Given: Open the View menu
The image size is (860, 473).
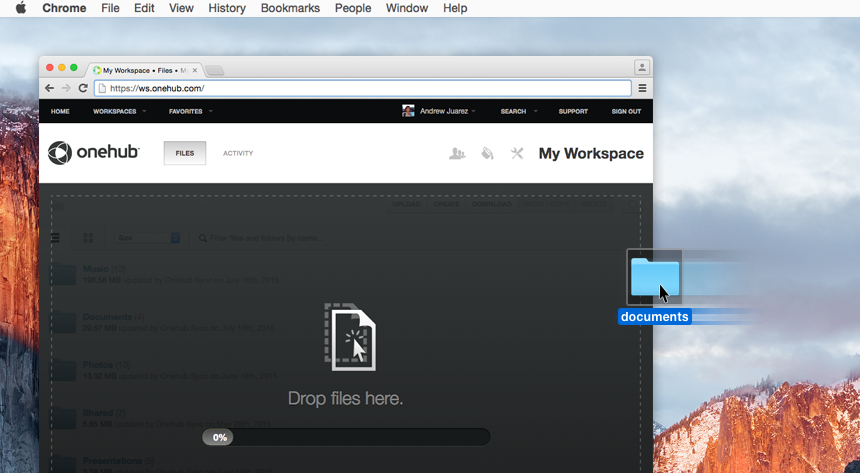Looking at the screenshot, I should pyautogui.click(x=181, y=8).
